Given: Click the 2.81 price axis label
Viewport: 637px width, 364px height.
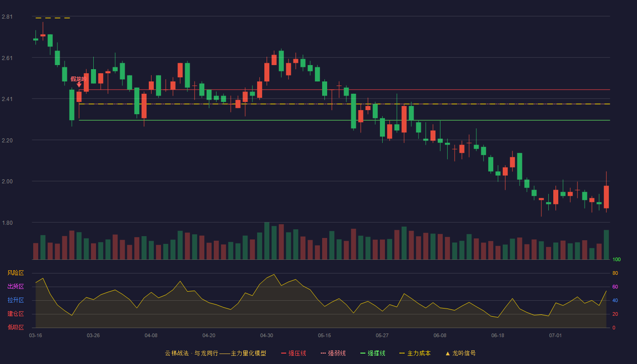Looking at the screenshot, I should (7, 17).
